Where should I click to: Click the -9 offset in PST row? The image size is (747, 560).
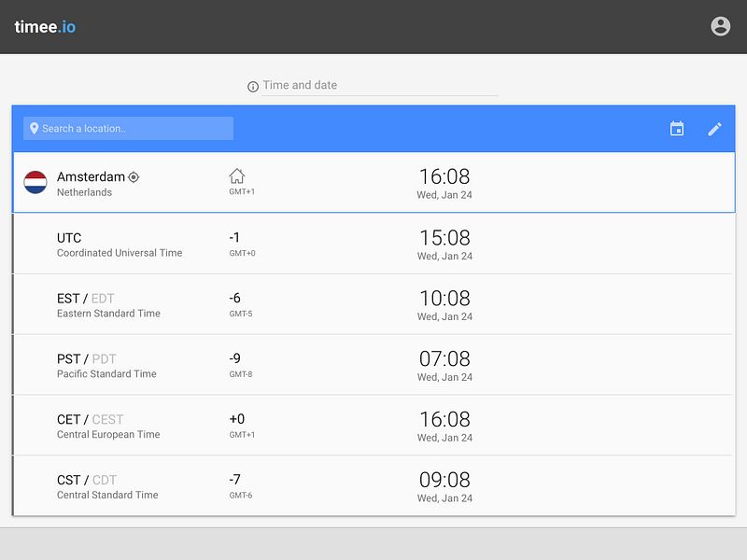(x=235, y=358)
